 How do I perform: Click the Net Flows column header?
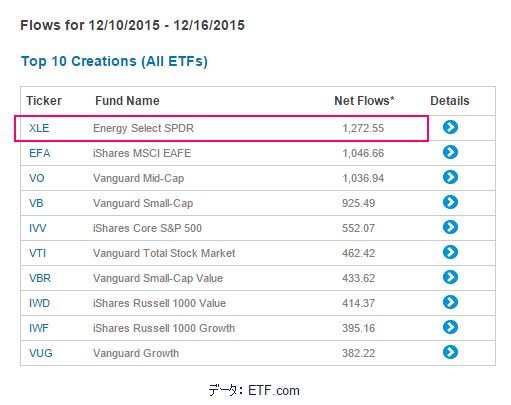[x=364, y=101]
